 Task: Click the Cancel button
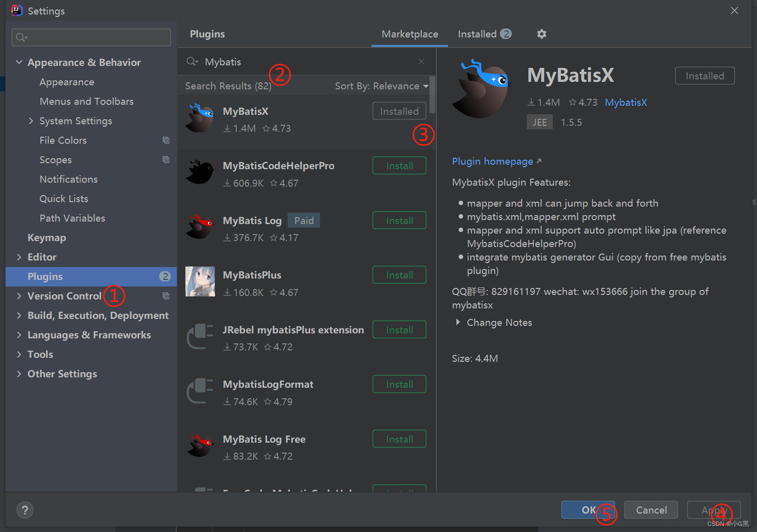651,510
